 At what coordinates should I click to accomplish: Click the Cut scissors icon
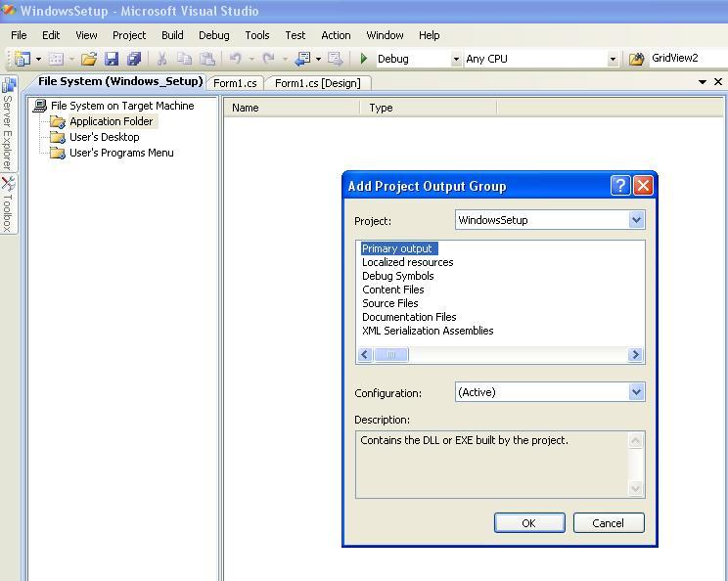tap(162, 59)
